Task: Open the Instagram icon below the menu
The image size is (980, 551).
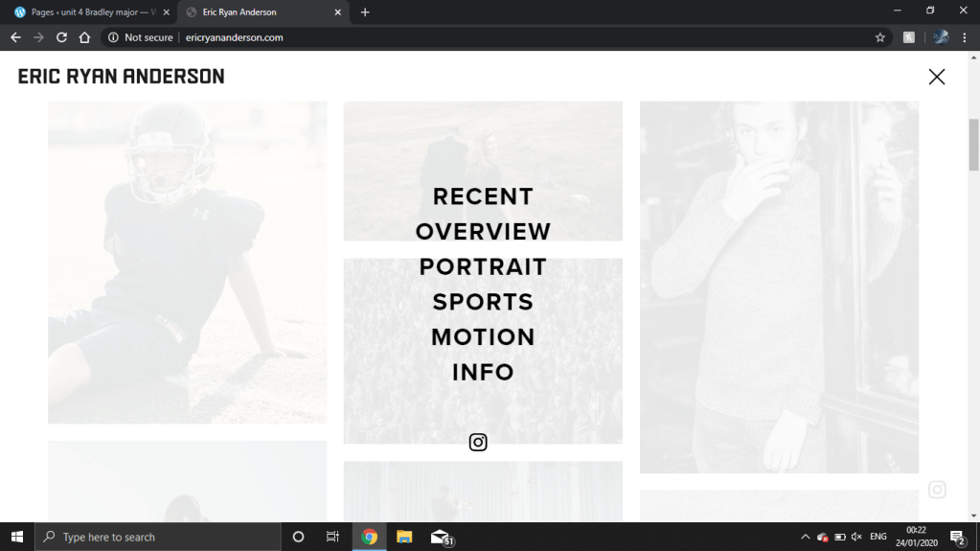Action: pos(478,442)
